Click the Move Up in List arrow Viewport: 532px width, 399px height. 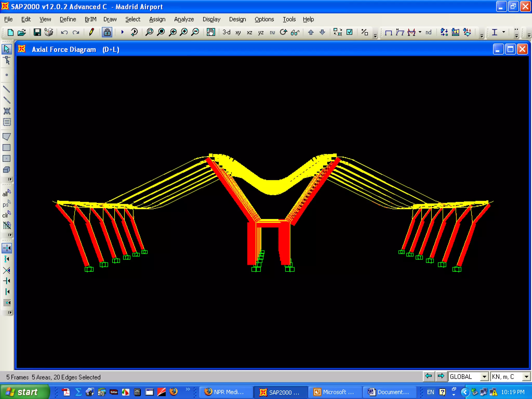311,32
